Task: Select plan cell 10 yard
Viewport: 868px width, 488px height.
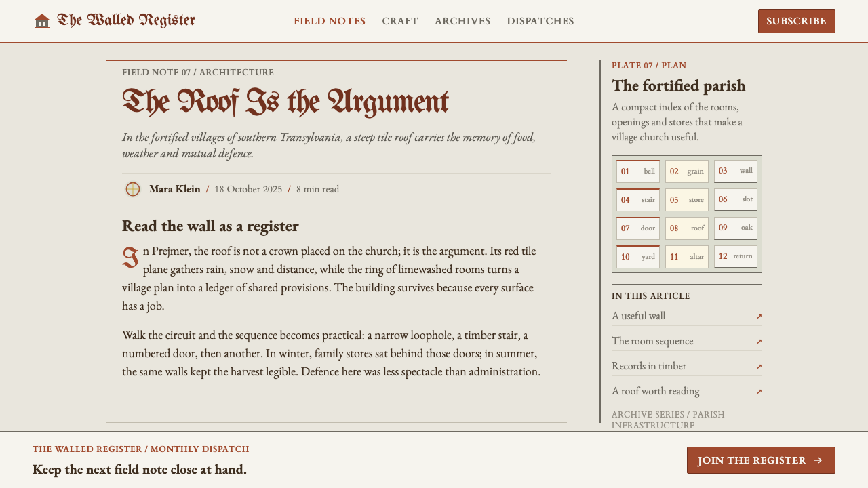Action: pyautogui.click(x=638, y=257)
